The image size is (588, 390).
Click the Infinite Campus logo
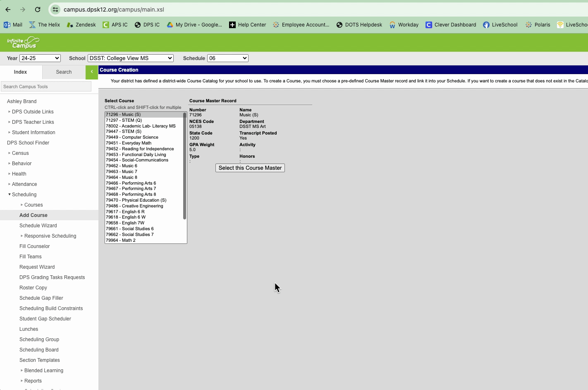coord(23,43)
